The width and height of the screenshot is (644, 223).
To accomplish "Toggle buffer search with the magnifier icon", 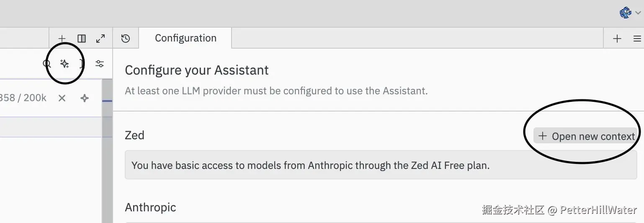I will tap(47, 64).
